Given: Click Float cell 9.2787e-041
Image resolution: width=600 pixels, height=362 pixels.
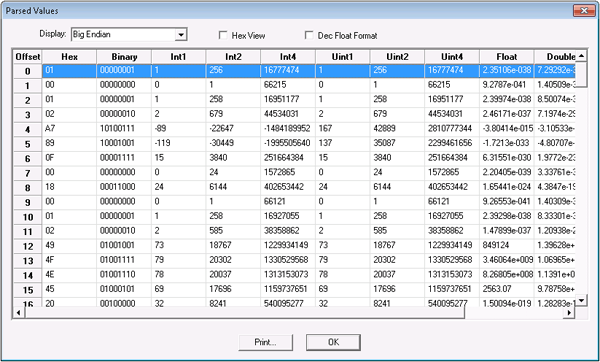Looking at the screenshot, I should tap(507, 85).
